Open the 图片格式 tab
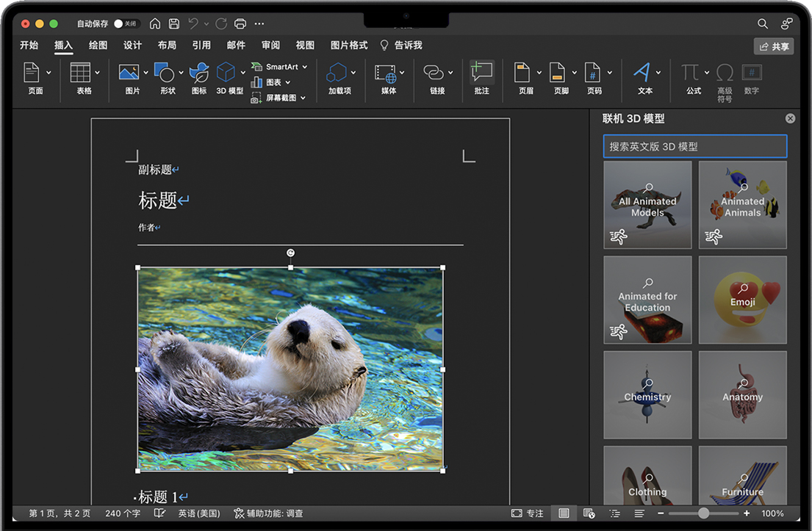The image size is (812, 531). [x=348, y=45]
